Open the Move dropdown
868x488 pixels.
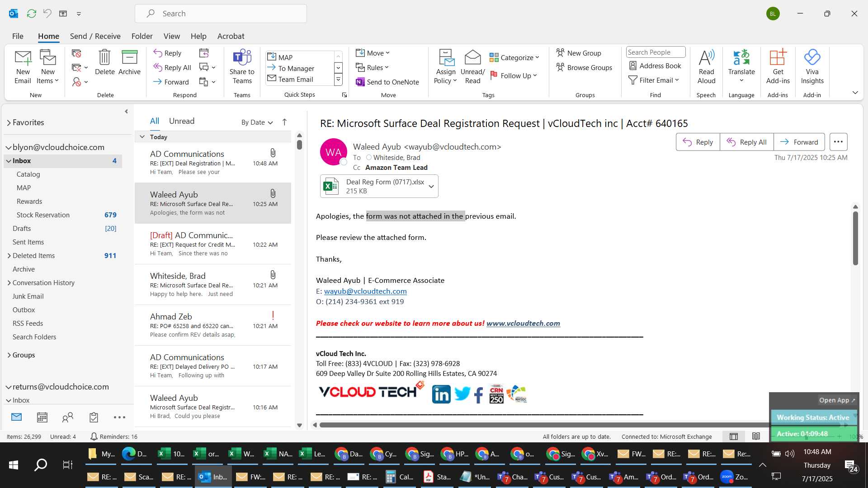coord(373,53)
